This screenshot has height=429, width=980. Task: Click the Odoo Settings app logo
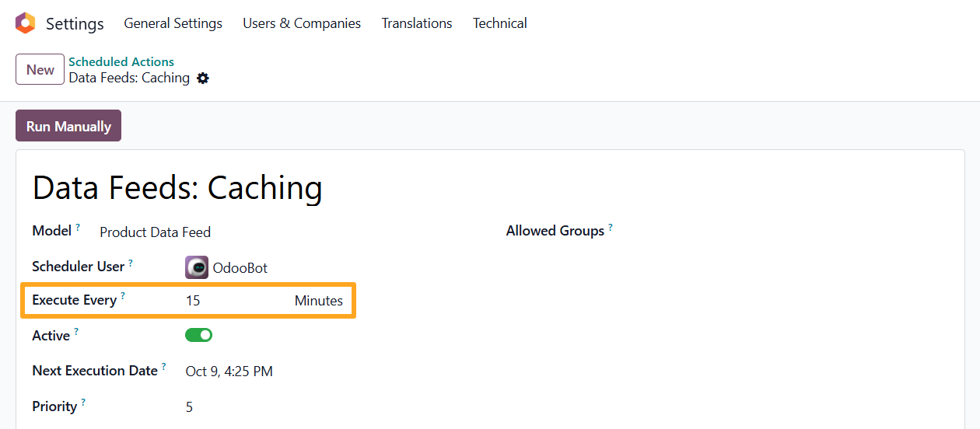(25, 23)
